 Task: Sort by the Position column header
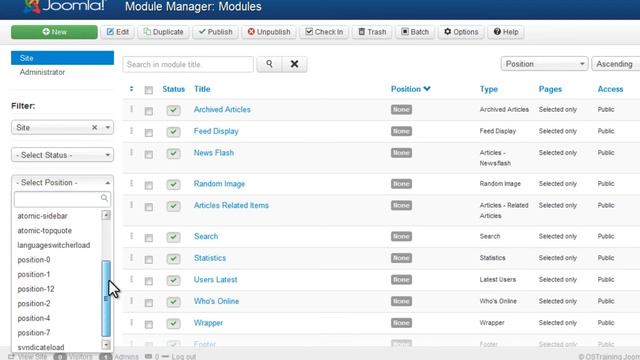click(410, 89)
